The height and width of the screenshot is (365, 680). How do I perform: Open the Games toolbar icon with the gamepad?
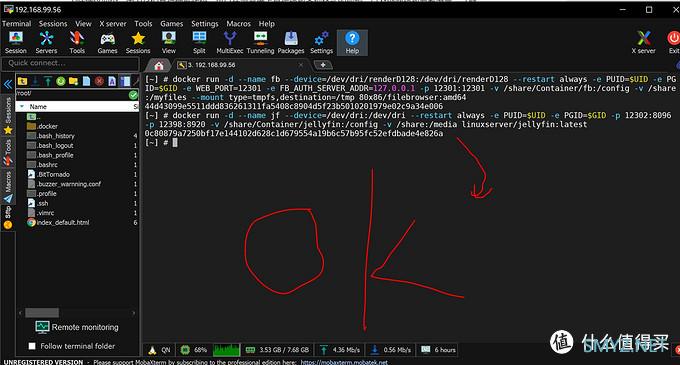tap(108, 43)
